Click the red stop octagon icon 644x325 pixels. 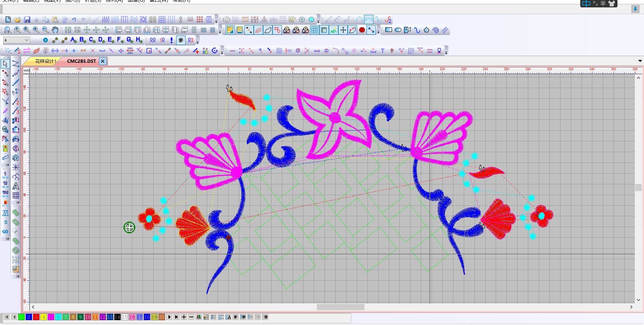(x=362, y=30)
